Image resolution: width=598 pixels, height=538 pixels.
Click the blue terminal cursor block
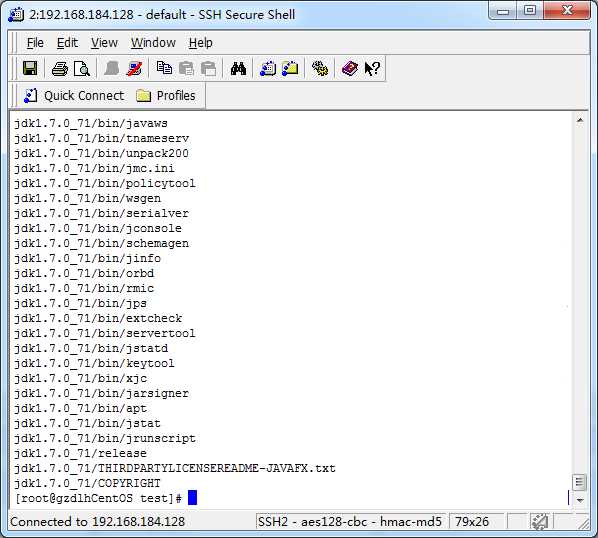[193, 498]
